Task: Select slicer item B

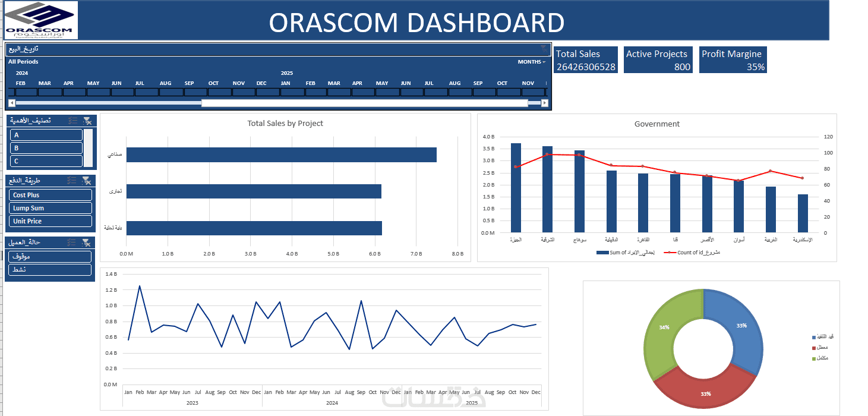Action: (x=46, y=148)
